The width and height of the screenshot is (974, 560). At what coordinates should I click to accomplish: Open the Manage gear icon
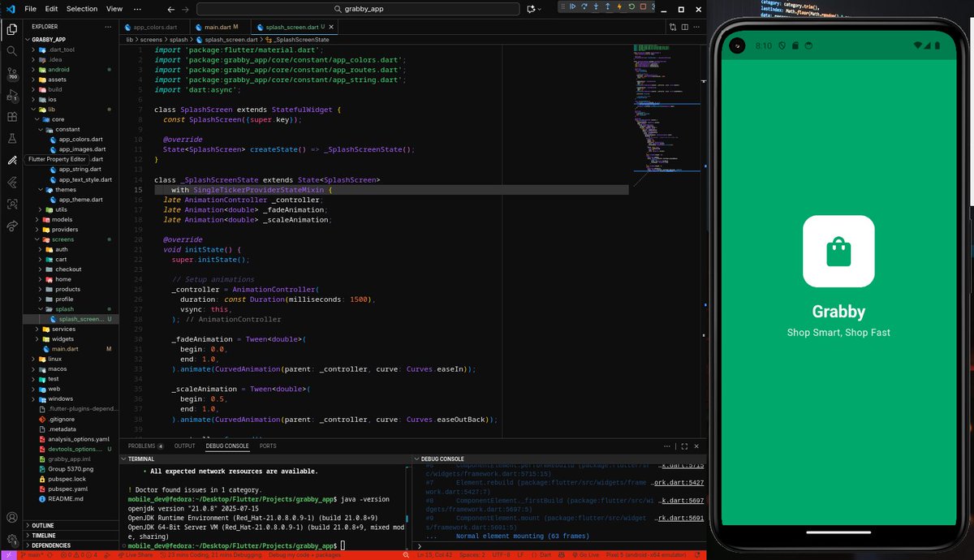pyautogui.click(x=11, y=539)
